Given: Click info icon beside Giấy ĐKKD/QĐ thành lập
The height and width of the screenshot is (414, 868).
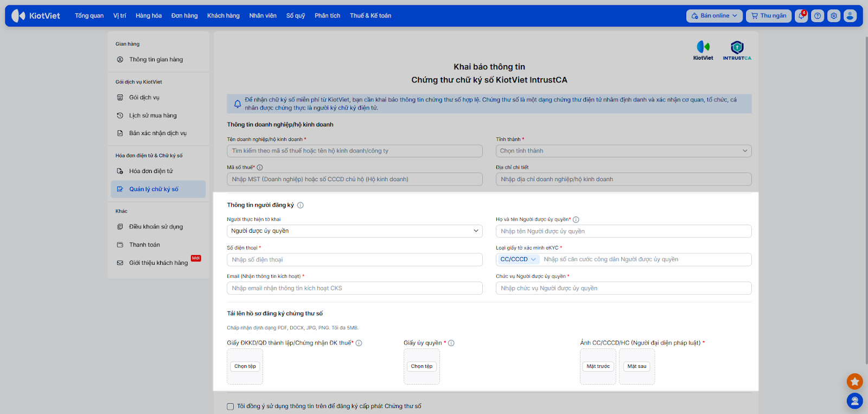Looking at the screenshot, I should [x=359, y=343].
